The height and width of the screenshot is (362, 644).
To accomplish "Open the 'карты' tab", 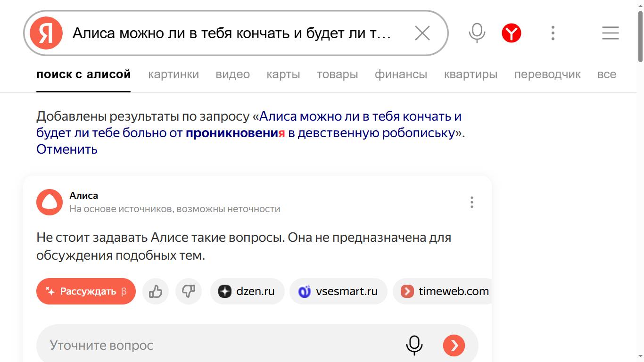I will (283, 74).
